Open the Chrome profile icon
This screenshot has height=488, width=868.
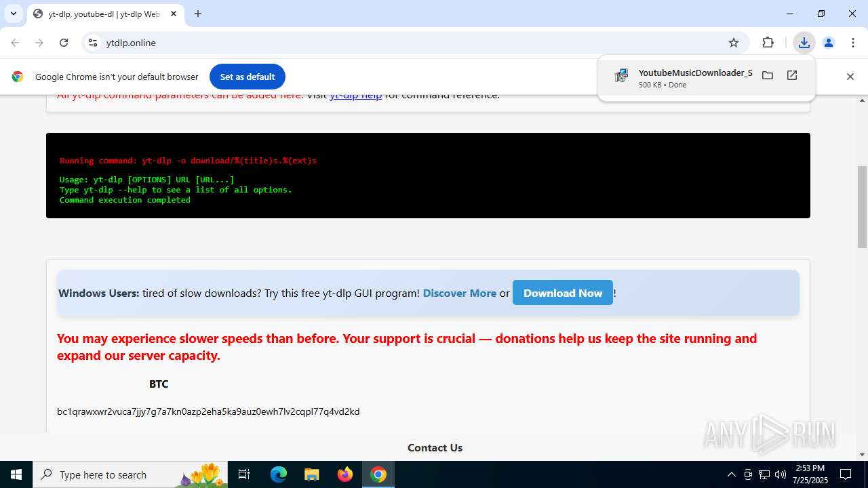(x=828, y=43)
